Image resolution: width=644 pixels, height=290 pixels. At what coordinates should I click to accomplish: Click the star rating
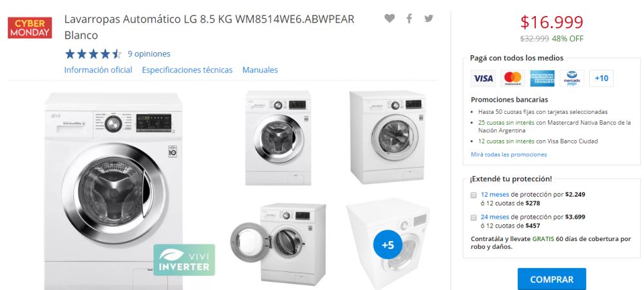(93, 54)
